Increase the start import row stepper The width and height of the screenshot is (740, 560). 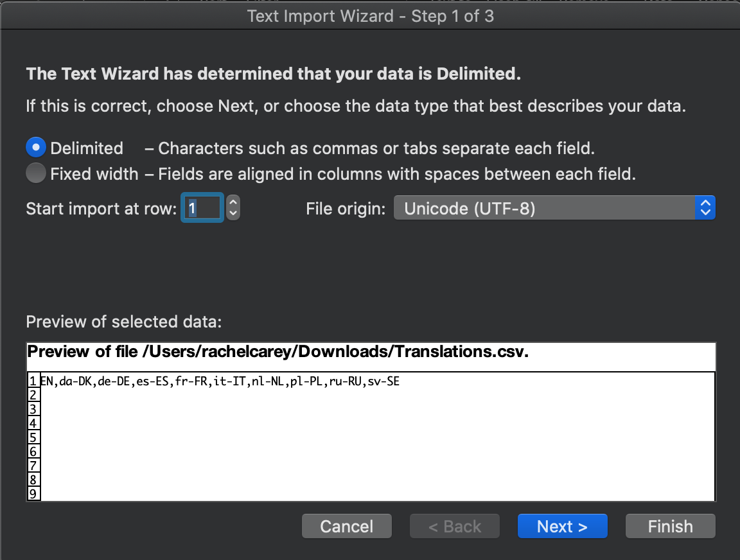[x=233, y=202]
